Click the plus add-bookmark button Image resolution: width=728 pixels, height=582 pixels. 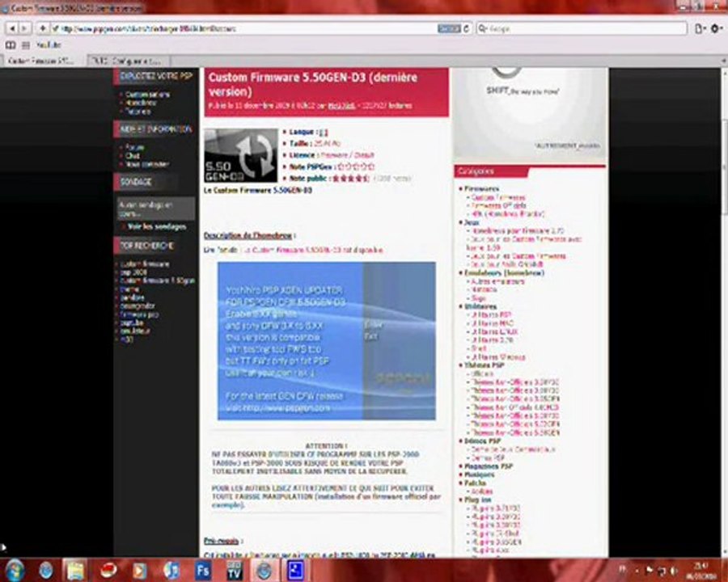(42, 29)
